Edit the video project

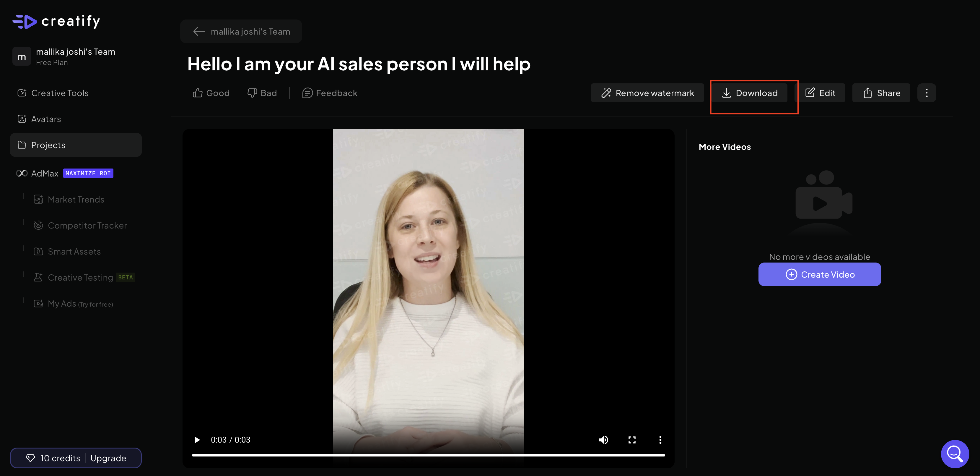tap(821, 93)
